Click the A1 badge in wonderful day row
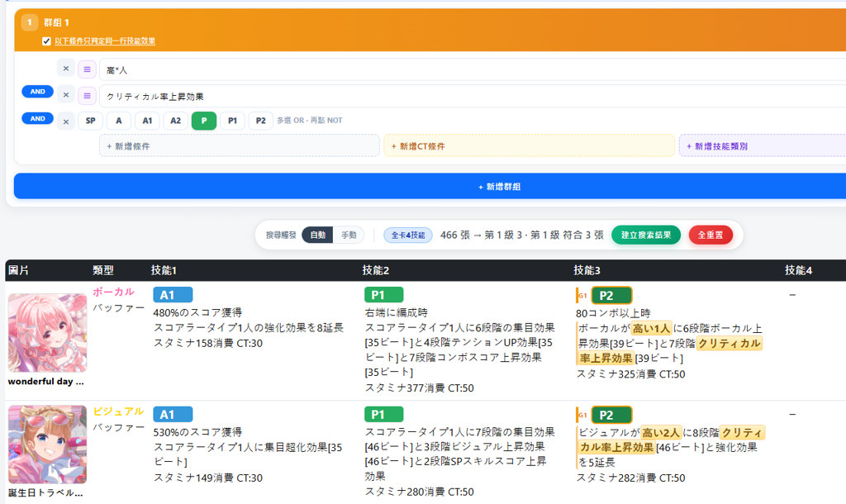This screenshot has height=504, width=846. coord(173,295)
